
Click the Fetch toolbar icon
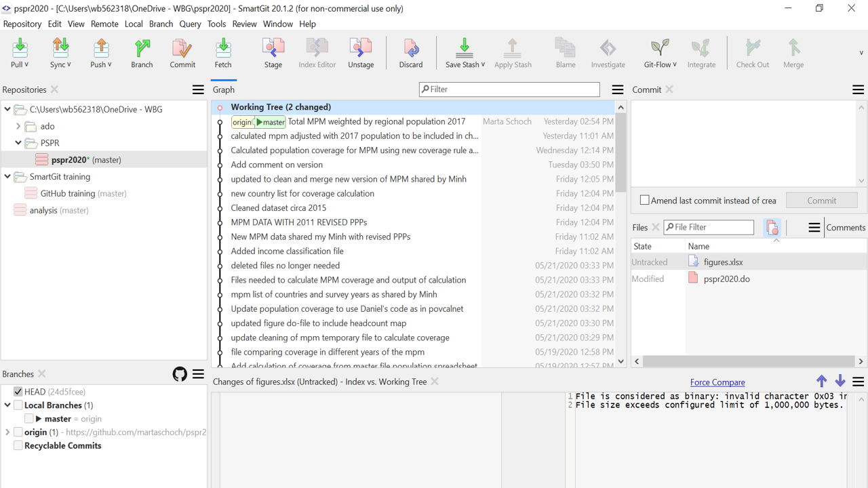[x=223, y=48]
